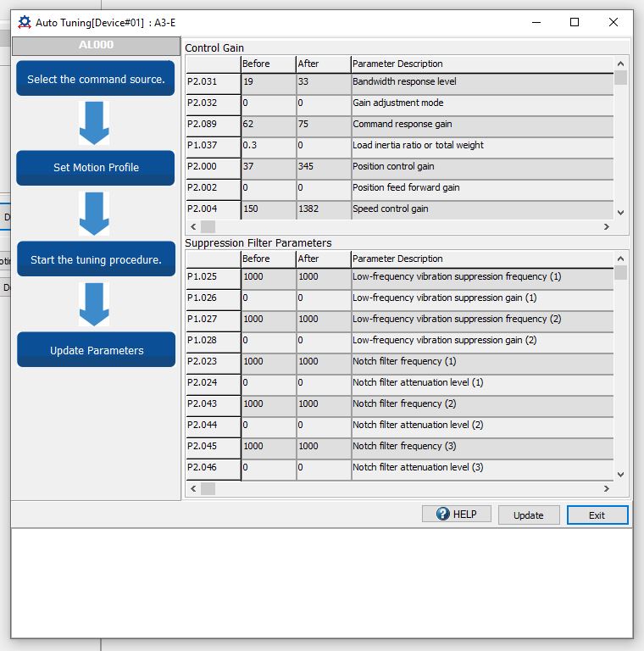The height and width of the screenshot is (651, 644).
Task: Select Before value 19 for P2.031
Action: coord(268,83)
